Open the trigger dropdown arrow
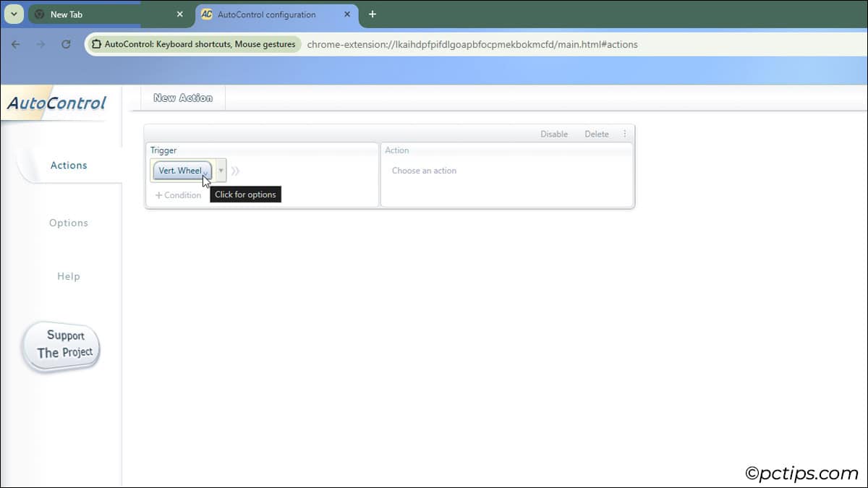Screen dimensions: 868x488 pyautogui.click(x=221, y=171)
